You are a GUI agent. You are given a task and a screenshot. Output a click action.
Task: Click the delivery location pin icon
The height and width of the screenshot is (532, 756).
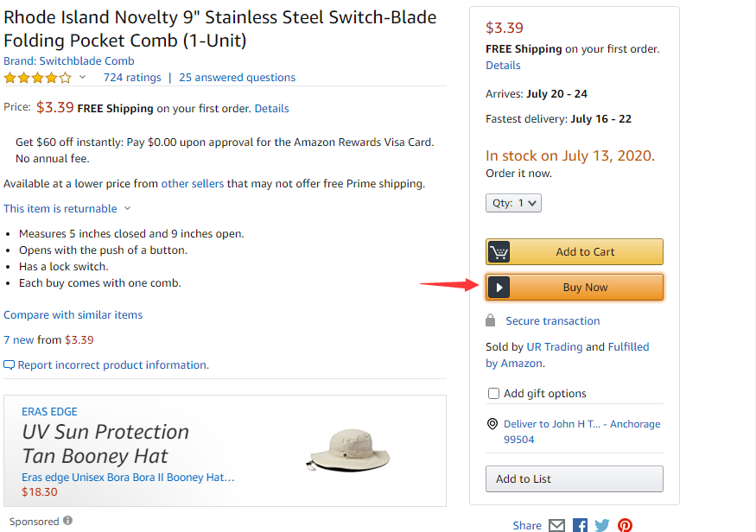coord(492,424)
